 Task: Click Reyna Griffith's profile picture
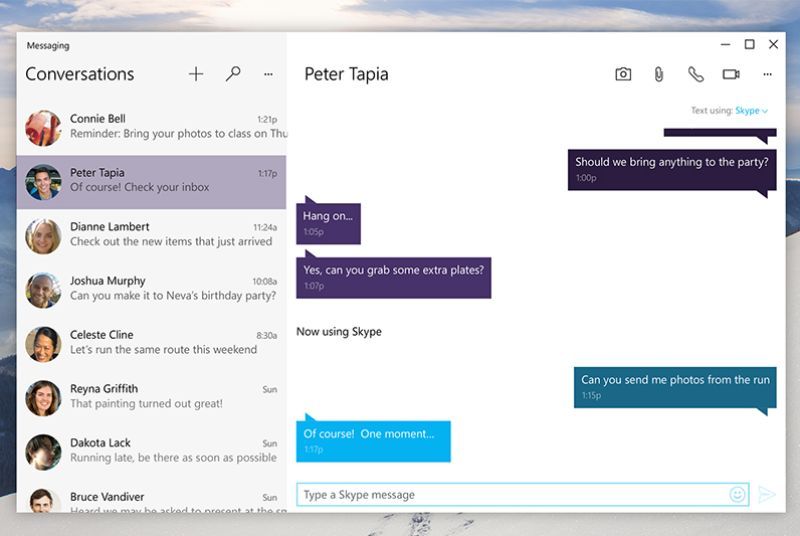[x=44, y=397]
